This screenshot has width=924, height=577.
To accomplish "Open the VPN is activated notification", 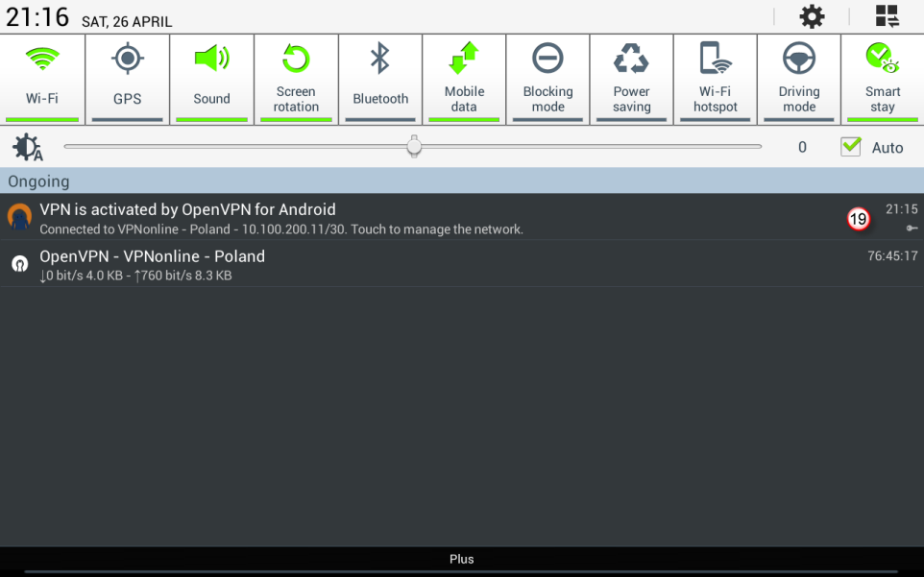I will (462, 217).
